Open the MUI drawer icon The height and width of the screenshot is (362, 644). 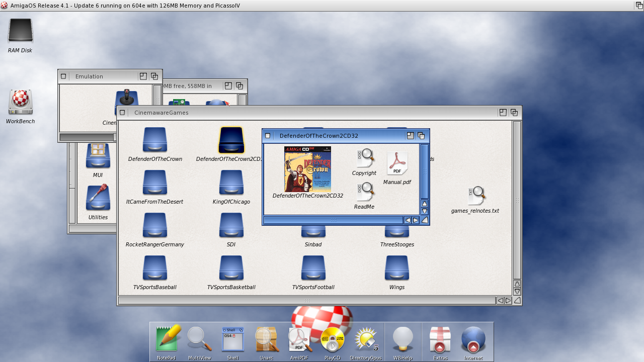[98, 156]
